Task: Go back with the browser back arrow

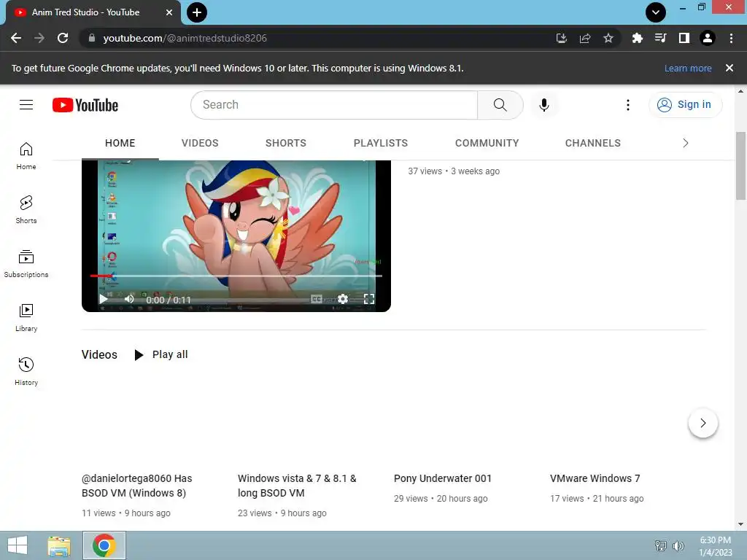Action: (16, 38)
